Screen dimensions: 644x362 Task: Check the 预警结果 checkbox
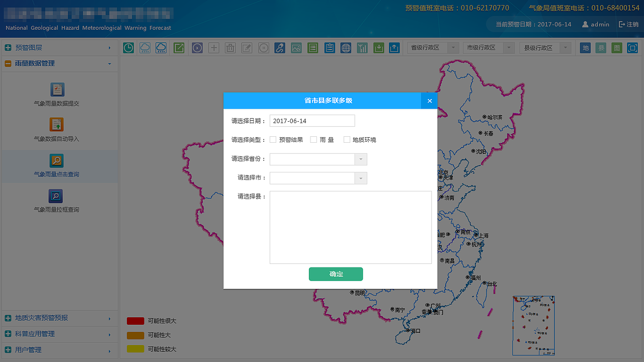coord(273,140)
